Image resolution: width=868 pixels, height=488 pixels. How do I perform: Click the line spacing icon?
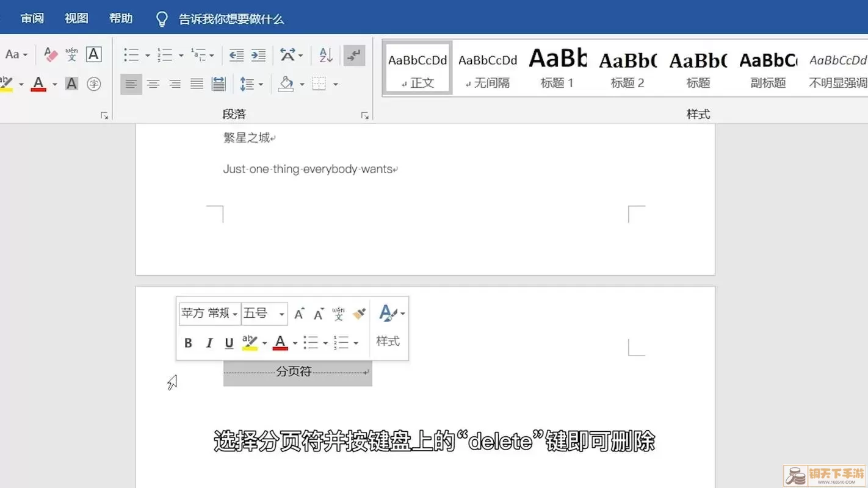coord(247,84)
